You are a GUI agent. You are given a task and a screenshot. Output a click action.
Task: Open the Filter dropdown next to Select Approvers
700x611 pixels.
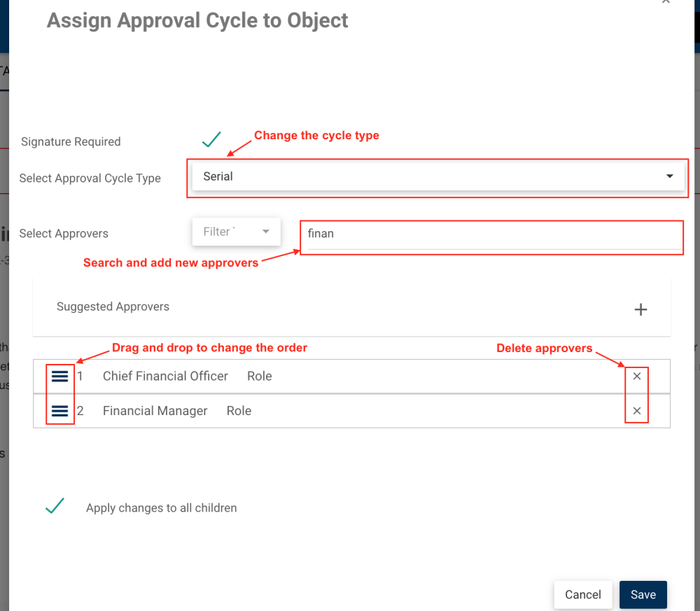click(x=237, y=232)
